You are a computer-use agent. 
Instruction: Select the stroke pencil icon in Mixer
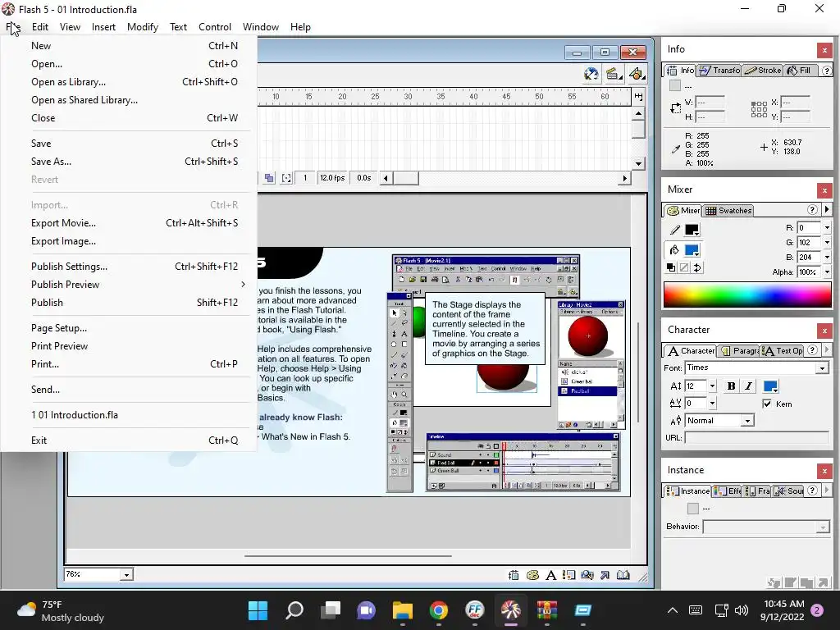click(x=674, y=230)
